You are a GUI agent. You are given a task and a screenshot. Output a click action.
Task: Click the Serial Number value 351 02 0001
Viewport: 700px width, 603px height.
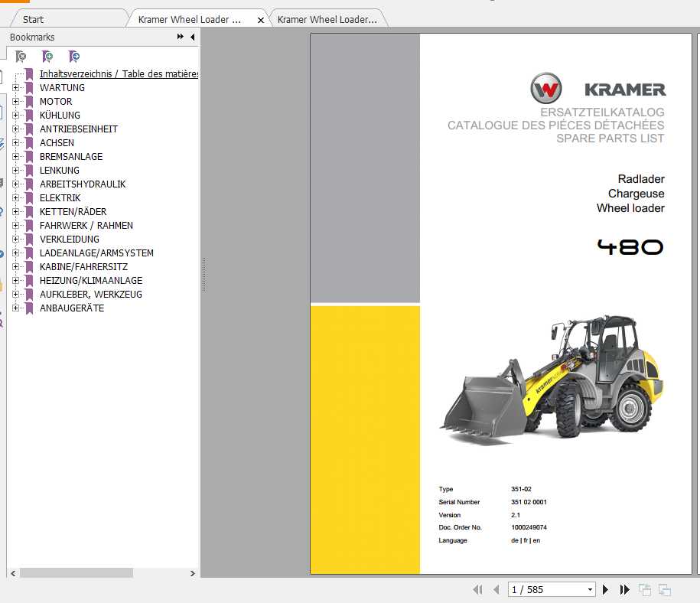[x=529, y=502]
